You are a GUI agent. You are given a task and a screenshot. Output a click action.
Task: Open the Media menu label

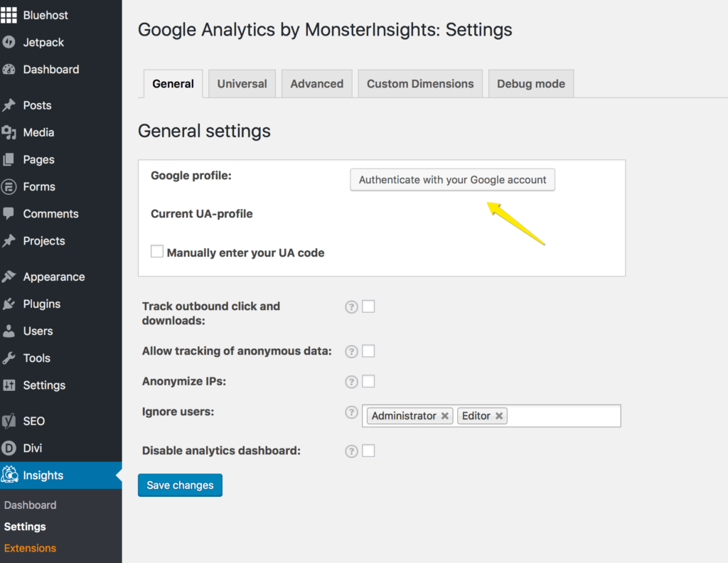(38, 132)
